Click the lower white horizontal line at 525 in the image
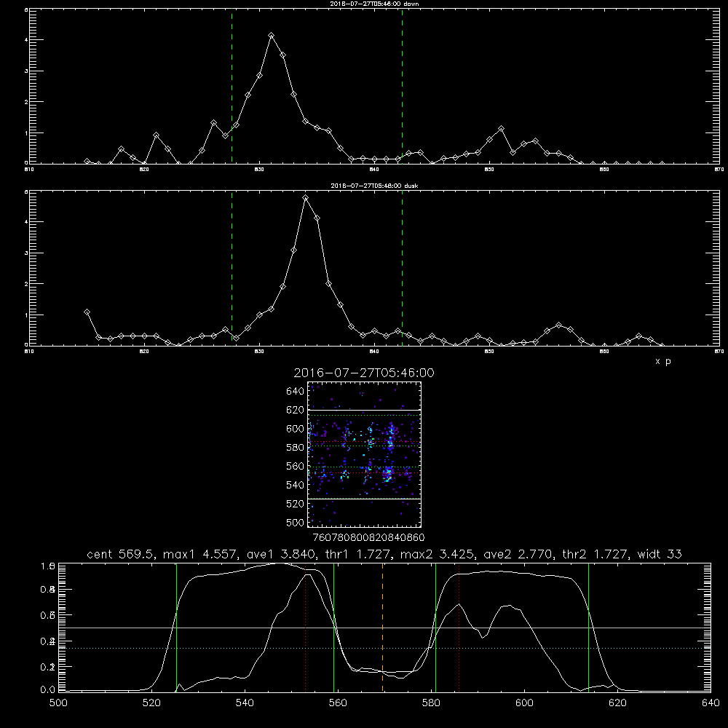 364,499
